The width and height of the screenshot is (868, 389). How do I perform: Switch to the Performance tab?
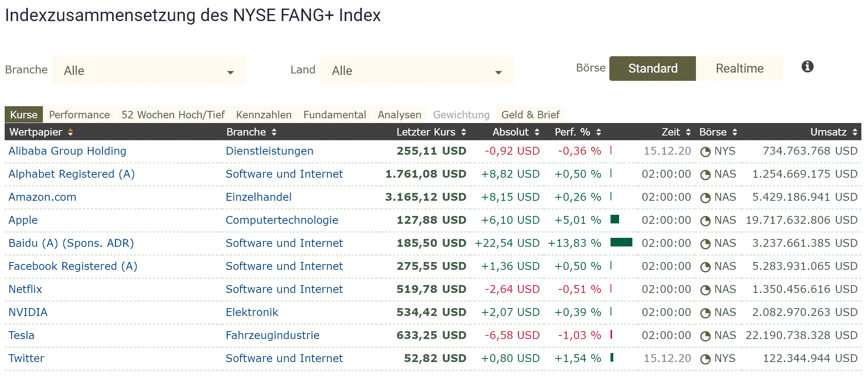click(x=79, y=115)
